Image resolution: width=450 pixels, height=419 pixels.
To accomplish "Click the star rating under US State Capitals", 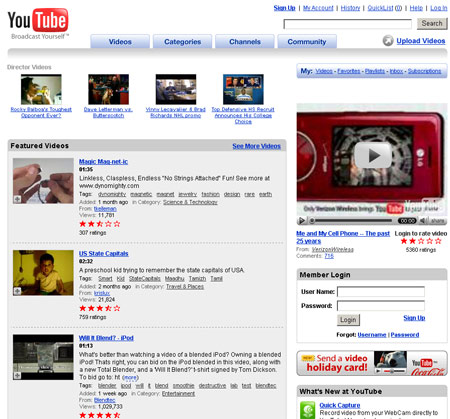I will [x=100, y=308].
